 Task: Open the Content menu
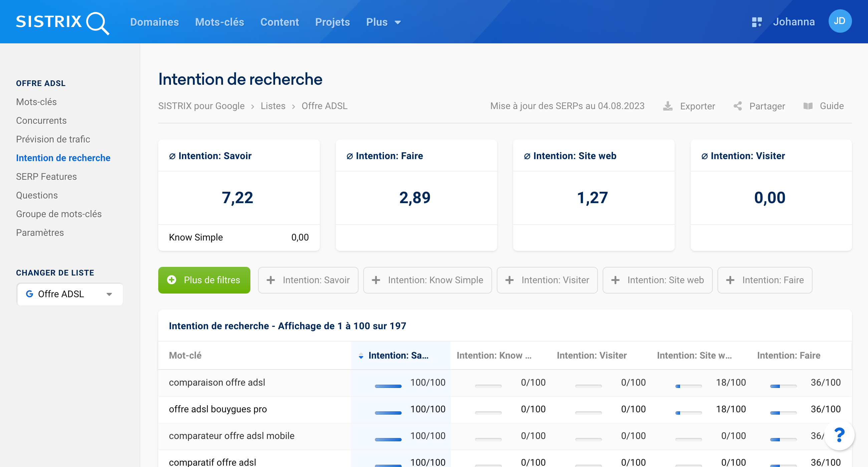(x=279, y=22)
